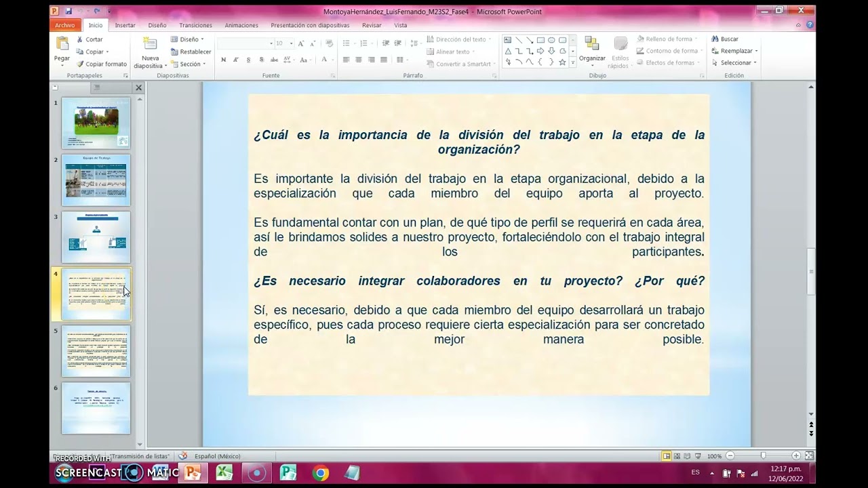Open the Archivo file tab
This screenshot has height=488, width=868.
point(65,25)
